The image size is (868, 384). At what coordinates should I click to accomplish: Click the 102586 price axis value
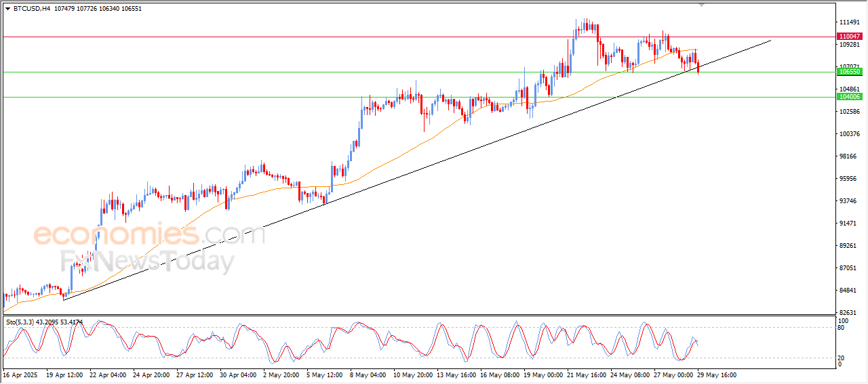tap(850, 112)
